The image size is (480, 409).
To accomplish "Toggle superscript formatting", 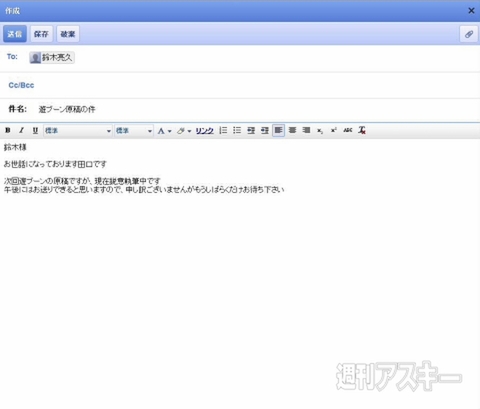I will point(333,130).
